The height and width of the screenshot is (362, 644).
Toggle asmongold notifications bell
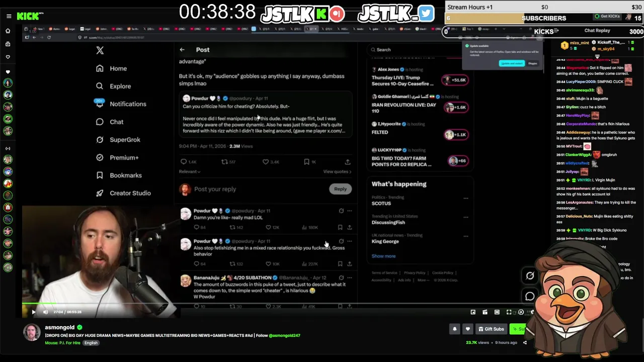click(454, 329)
